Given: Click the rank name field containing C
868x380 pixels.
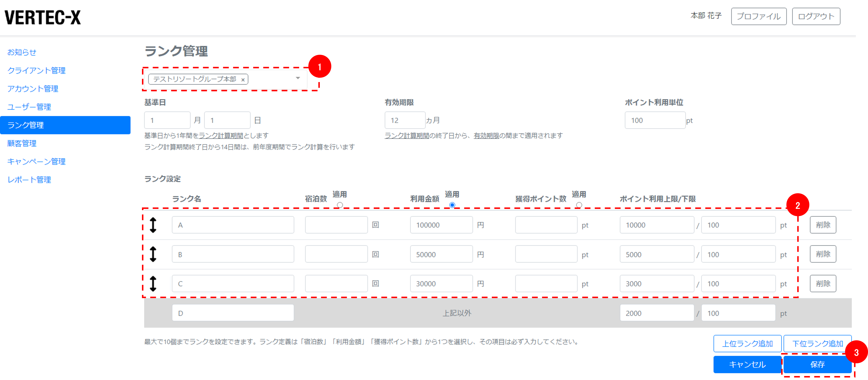Looking at the screenshot, I should point(233,283).
